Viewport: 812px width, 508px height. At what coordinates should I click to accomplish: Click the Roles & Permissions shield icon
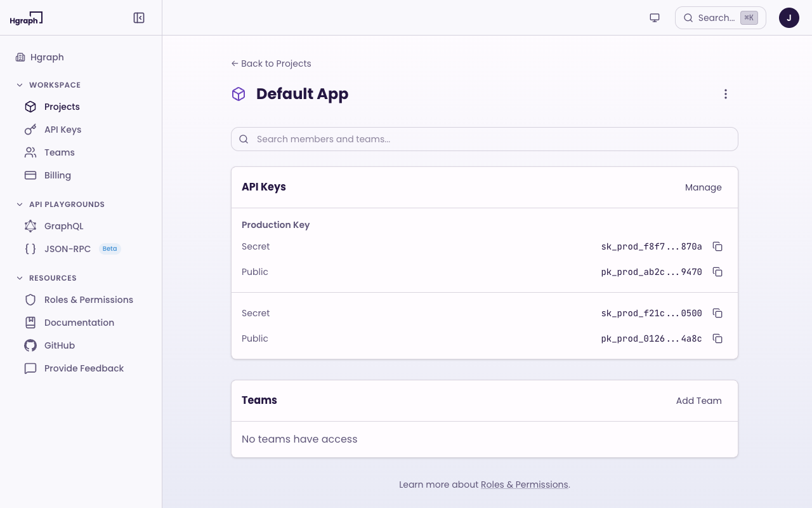(30, 300)
